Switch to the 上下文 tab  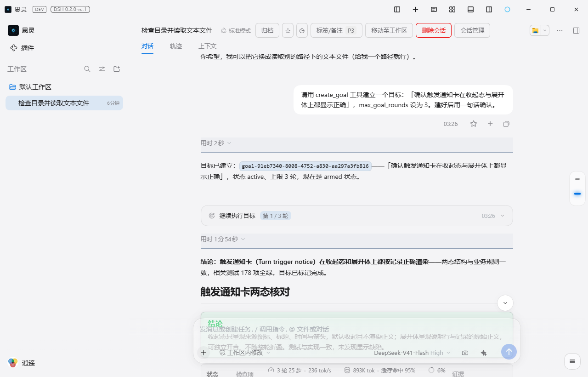[x=208, y=46]
